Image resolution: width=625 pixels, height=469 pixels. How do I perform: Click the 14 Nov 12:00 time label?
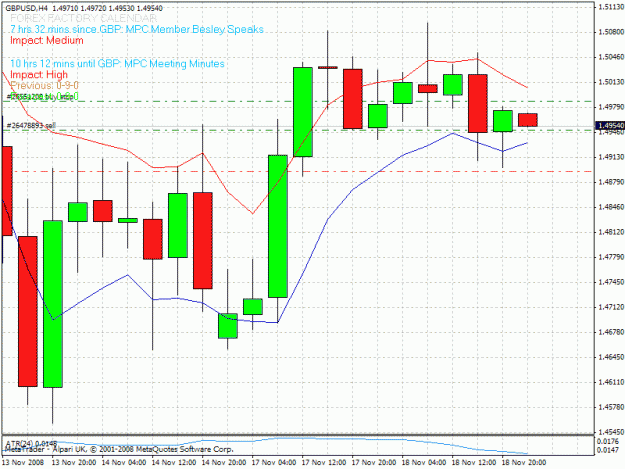point(174,463)
